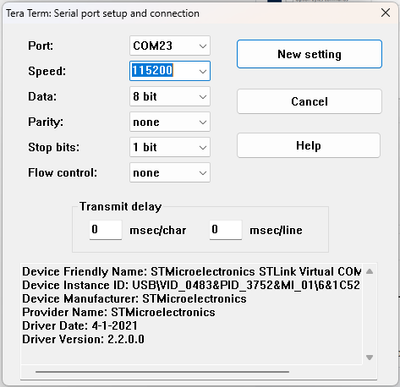Click the msec/line unit text
This screenshot has width=400, height=387.
pos(276,230)
